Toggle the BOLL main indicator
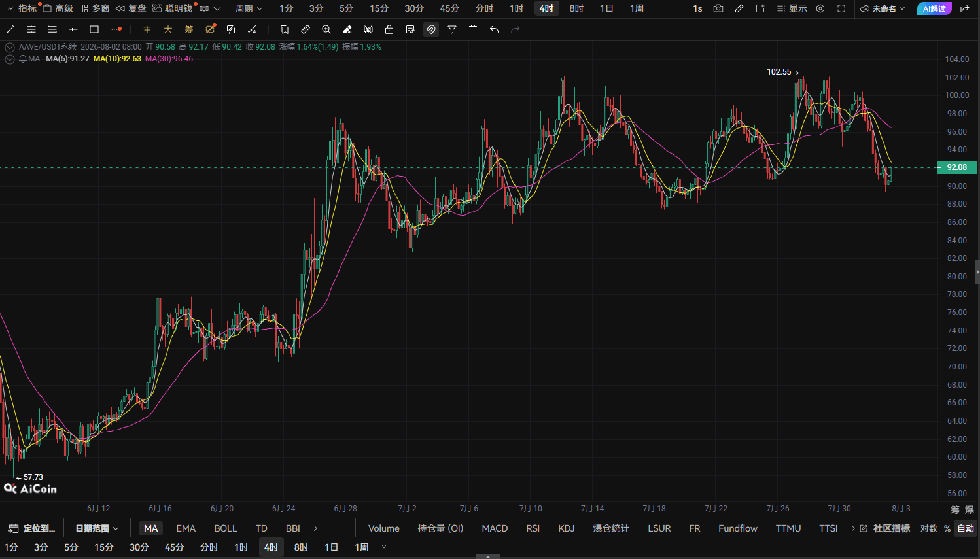 coord(226,528)
